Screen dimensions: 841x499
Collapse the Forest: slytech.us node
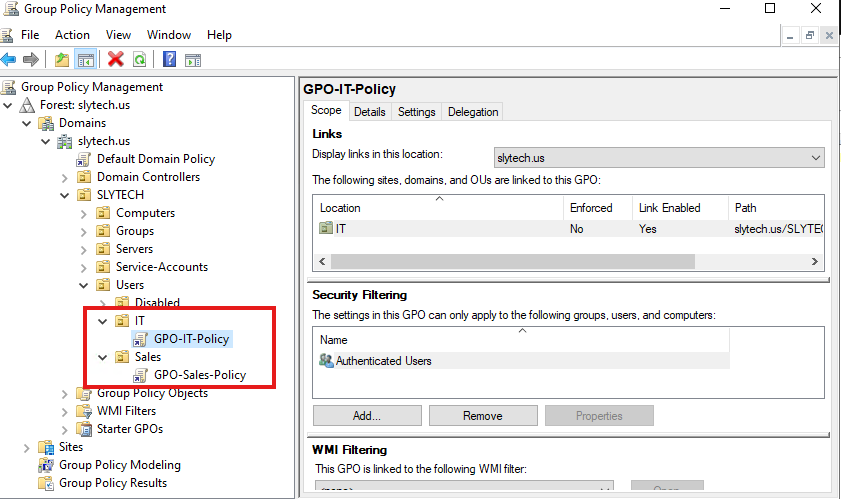click(8, 105)
